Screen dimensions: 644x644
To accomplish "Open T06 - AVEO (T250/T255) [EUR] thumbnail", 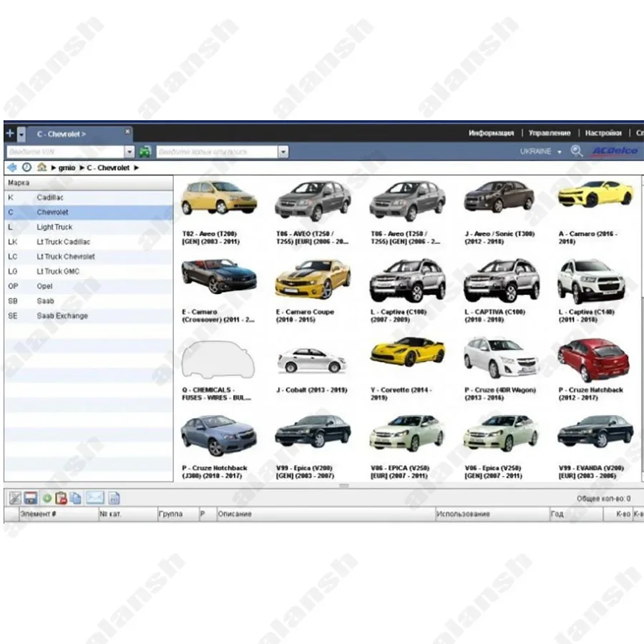I will point(313,200).
